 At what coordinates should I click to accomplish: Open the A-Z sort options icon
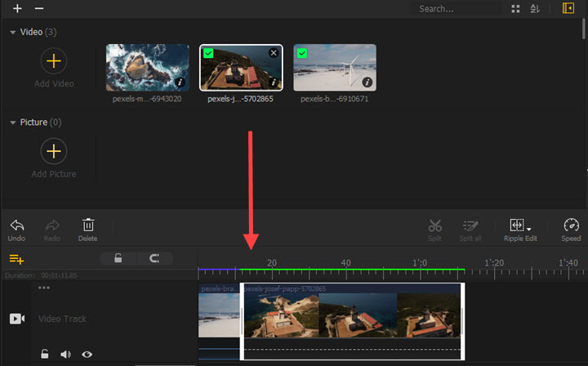(535, 9)
